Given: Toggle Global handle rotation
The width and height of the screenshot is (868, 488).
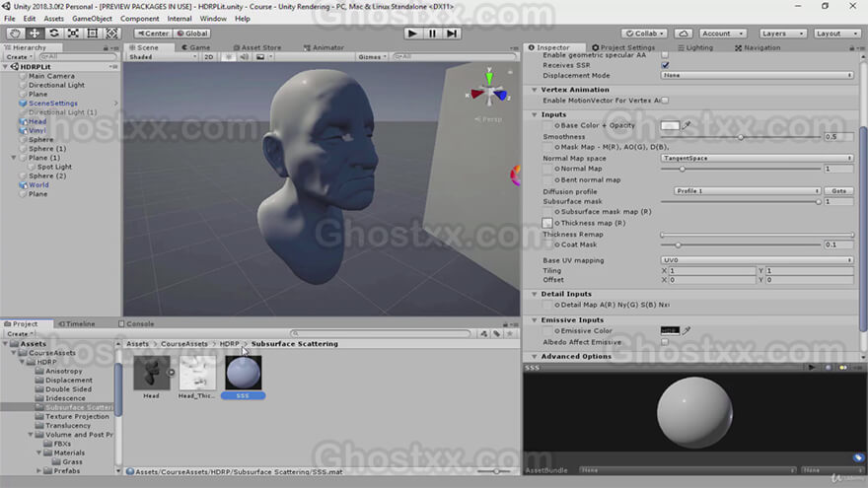Looking at the screenshot, I should point(192,34).
